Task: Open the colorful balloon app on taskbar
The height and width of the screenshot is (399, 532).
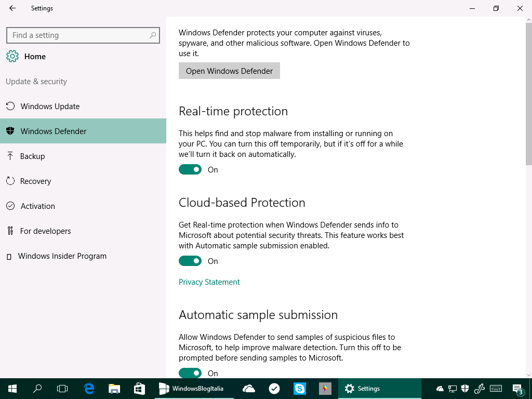Action: [x=325, y=389]
